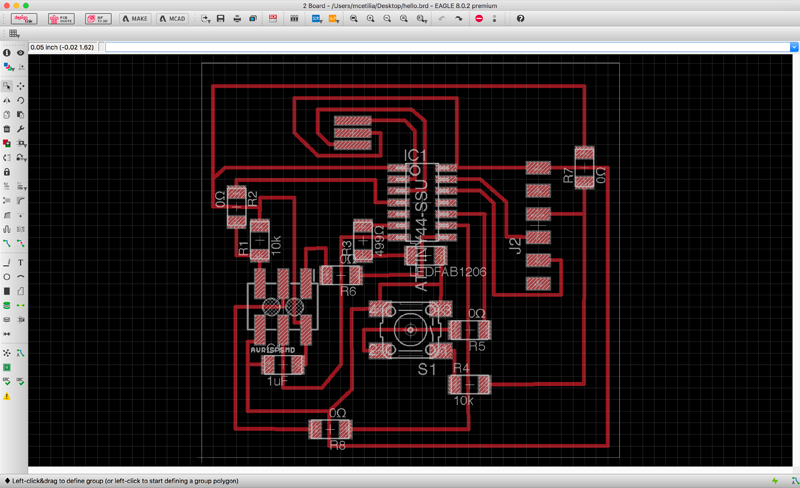Click the Zoom to fit magnifier icon
Image resolution: width=800 pixels, height=488 pixels.
354,19
